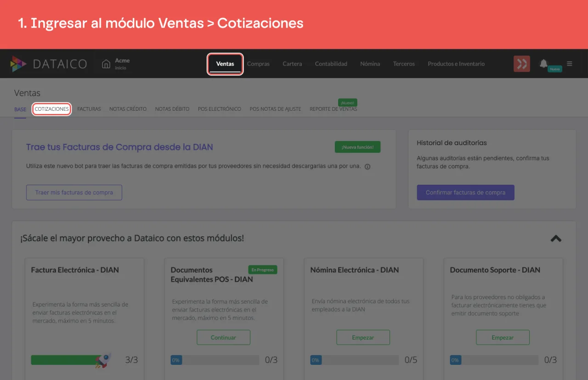Click Traer mis facturas de compra button

tap(74, 193)
